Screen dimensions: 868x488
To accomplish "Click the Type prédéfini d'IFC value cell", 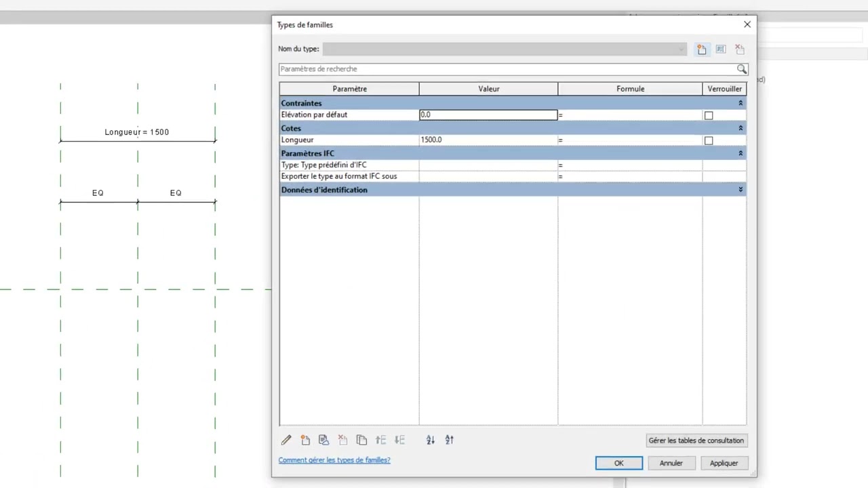I will pyautogui.click(x=488, y=165).
